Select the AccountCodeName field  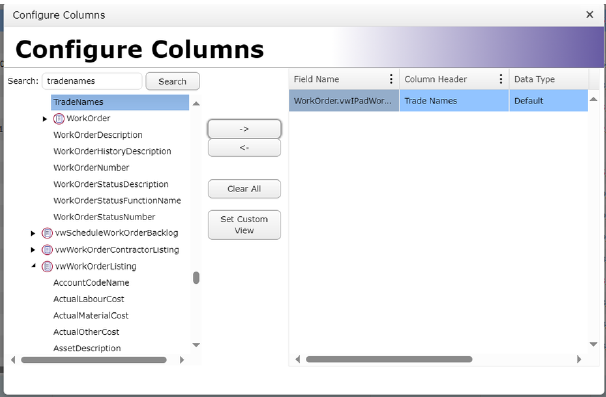coord(91,283)
